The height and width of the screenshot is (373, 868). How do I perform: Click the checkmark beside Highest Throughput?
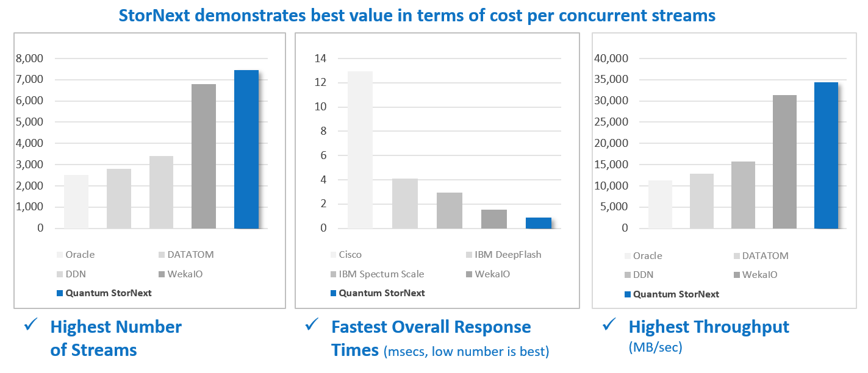pyautogui.click(x=609, y=325)
